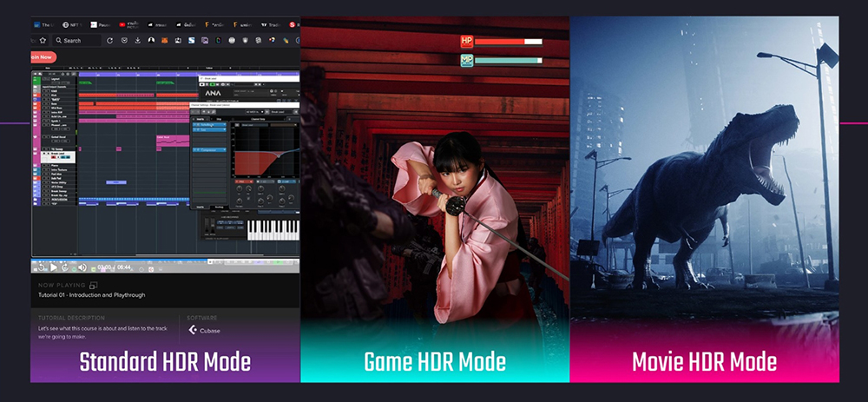Click the virtual piano keyboard keys

pos(272,229)
